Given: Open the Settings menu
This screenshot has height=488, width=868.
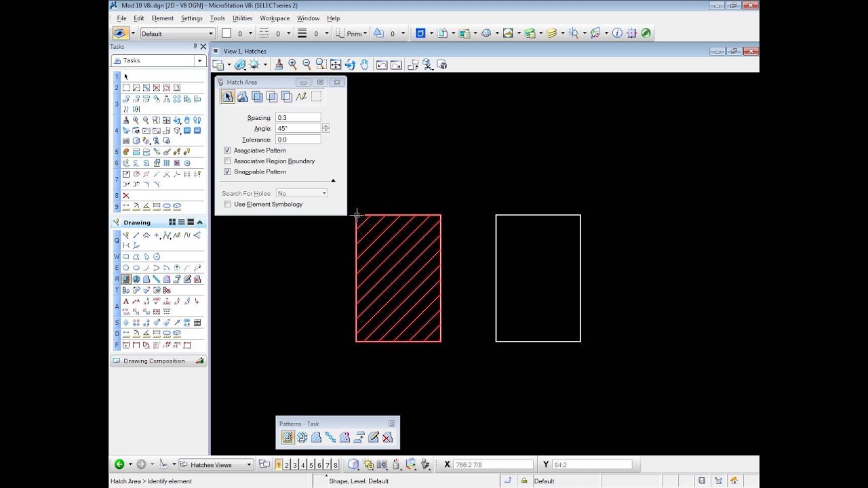Looking at the screenshot, I should pos(192,18).
